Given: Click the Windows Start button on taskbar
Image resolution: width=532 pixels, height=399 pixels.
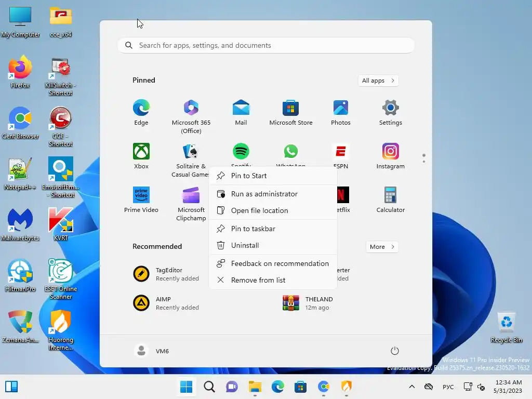Looking at the screenshot, I should click(x=187, y=387).
